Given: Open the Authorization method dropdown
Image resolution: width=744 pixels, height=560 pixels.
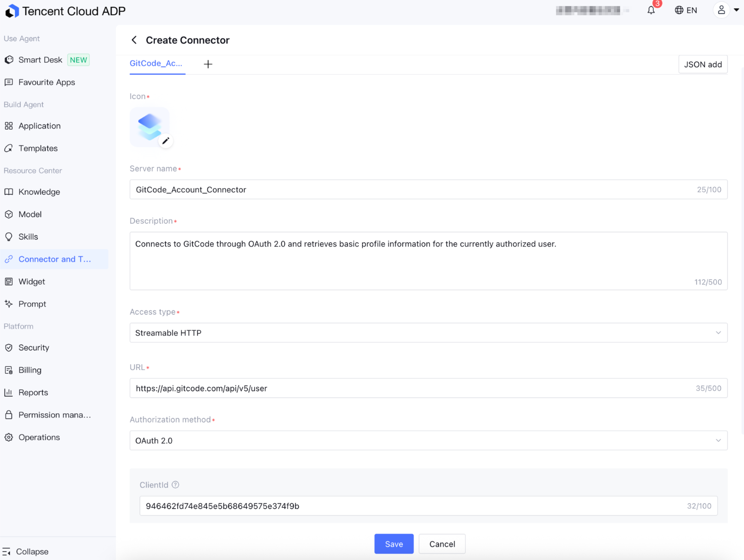Looking at the screenshot, I should [428, 440].
